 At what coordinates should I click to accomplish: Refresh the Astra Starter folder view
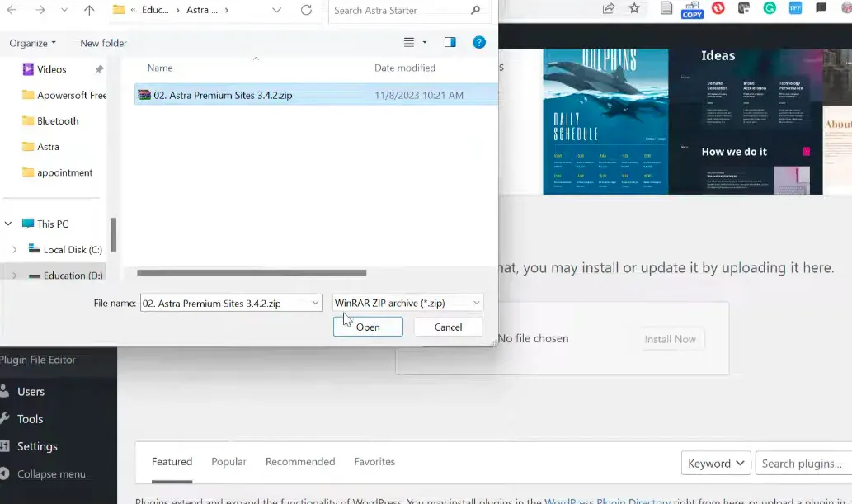pyautogui.click(x=306, y=10)
